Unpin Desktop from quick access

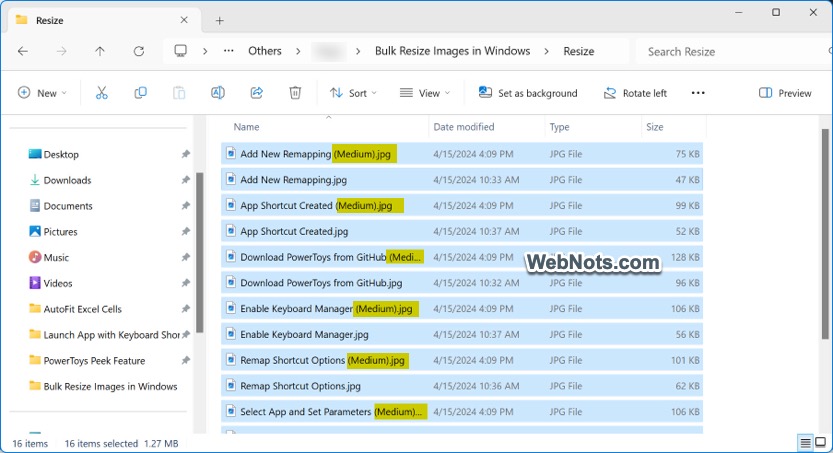point(185,154)
